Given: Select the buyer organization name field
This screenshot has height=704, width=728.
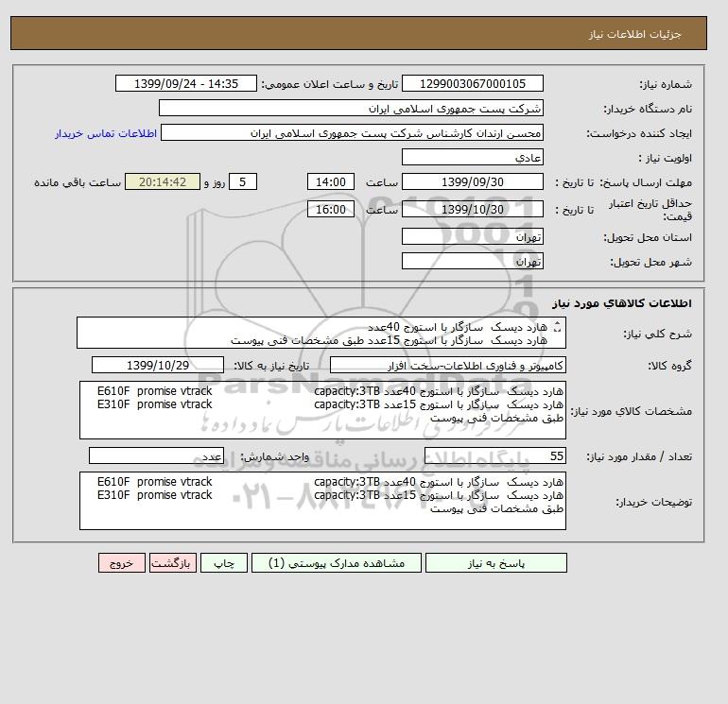Looking at the screenshot, I should (351, 108).
